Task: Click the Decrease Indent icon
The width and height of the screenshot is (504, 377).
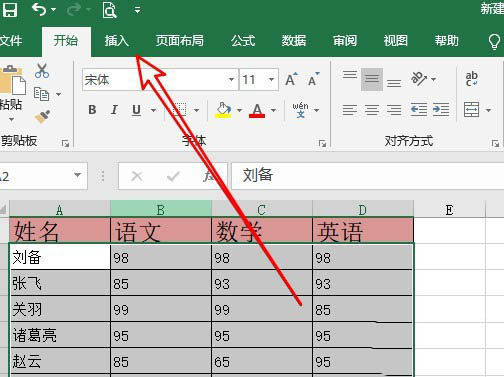Action: (x=419, y=110)
